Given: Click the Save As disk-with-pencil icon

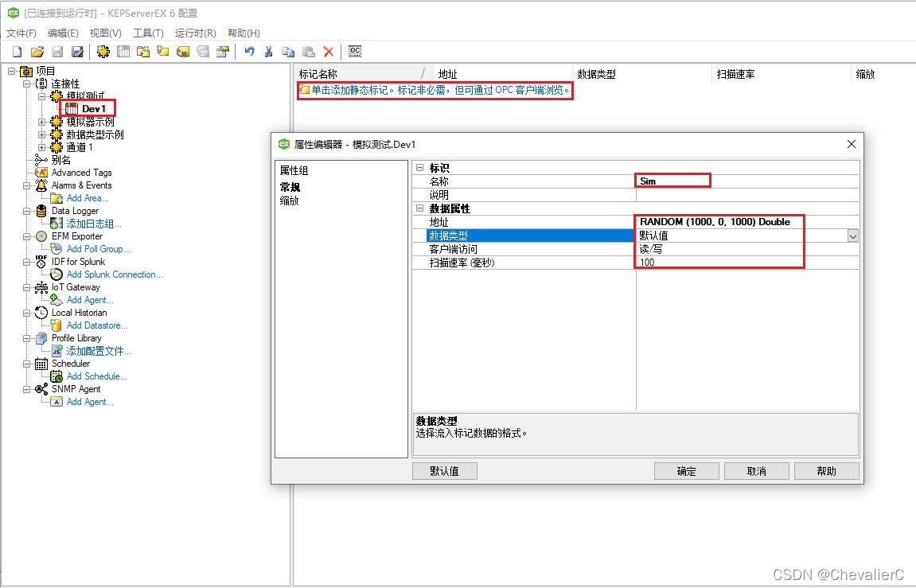Looking at the screenshot, I should pyautogui.click(x=77, y=52).
